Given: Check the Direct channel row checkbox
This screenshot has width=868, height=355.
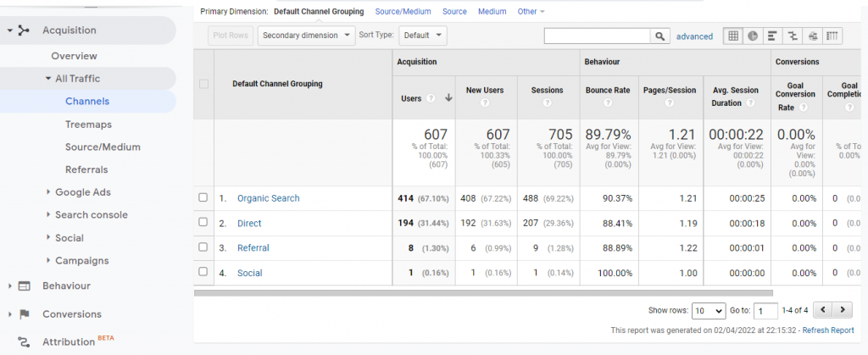Looking at the screenshot, I should pos(203,223).
